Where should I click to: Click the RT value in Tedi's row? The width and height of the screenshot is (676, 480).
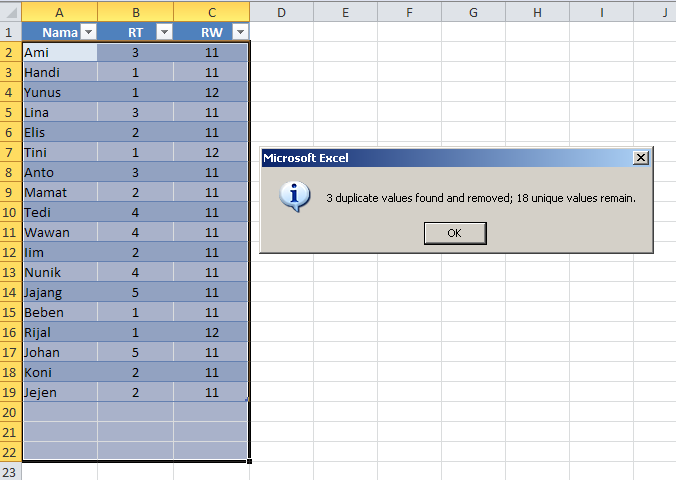135,212
